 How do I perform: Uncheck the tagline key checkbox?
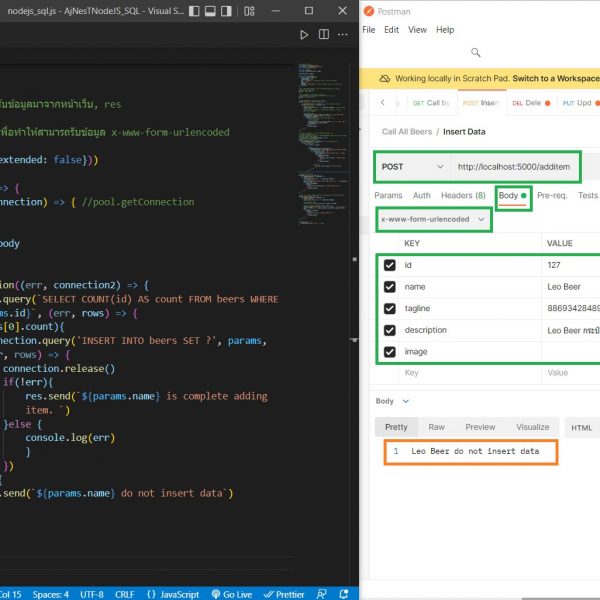389,308
